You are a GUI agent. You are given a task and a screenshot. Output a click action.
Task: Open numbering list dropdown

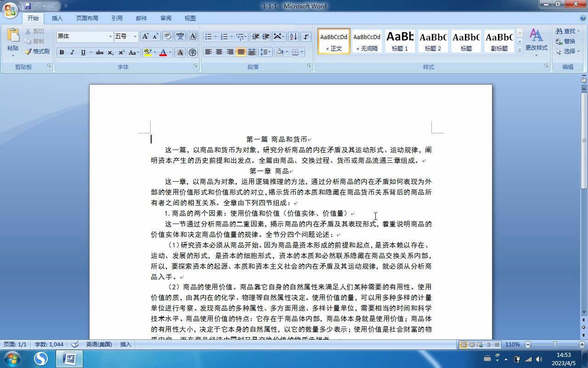pos(232,36)
